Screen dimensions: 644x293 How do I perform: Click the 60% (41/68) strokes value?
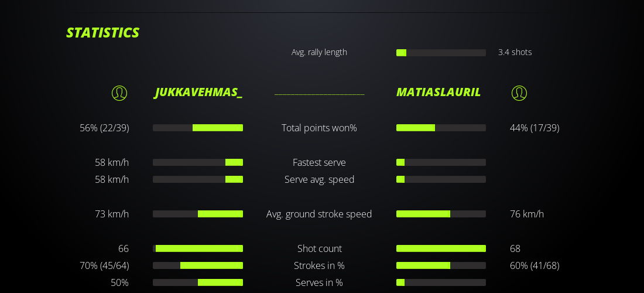pyautogui.click(x=535, y=265)
